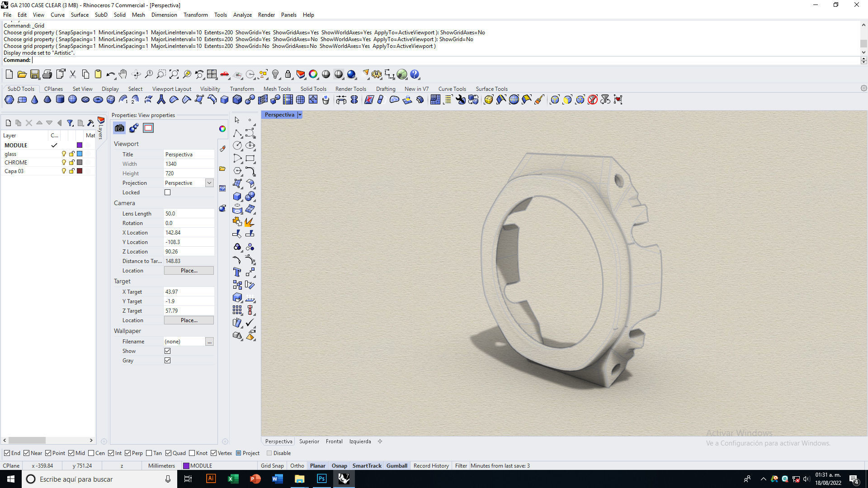Click the camera Location Place button
Viewport: 868px width, 488px height.
point(189,271)
